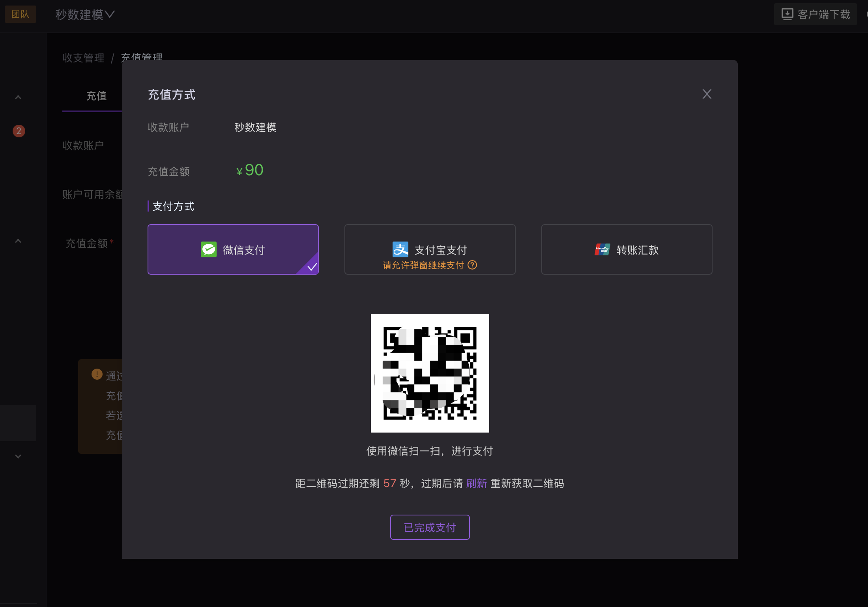Select 微信支付 payment option
Image resolution: width=868 pixels, height=607 pixels.
point(233,249)
